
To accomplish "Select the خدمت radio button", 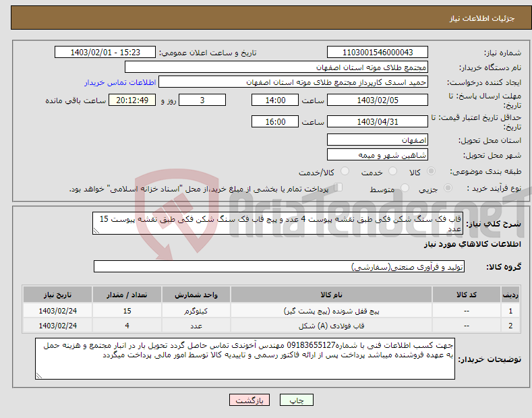I will [392, 171].
